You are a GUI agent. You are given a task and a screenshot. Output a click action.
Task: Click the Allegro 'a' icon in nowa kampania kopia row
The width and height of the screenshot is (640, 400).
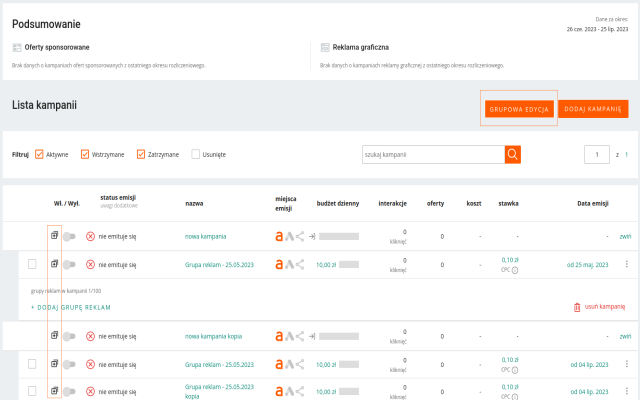(x=279, y=337)
